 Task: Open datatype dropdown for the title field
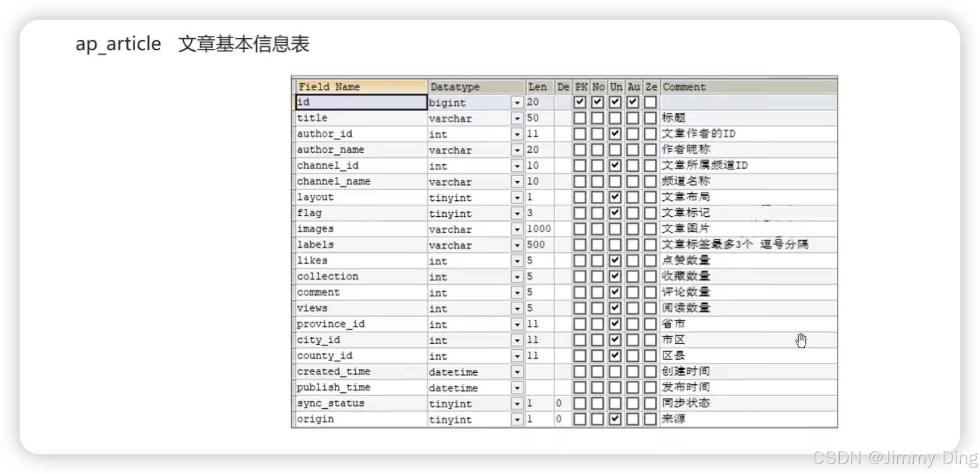tap(517, 118)
